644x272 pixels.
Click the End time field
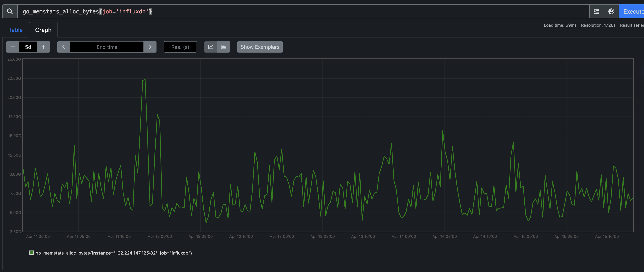click(x=107, y=47)
